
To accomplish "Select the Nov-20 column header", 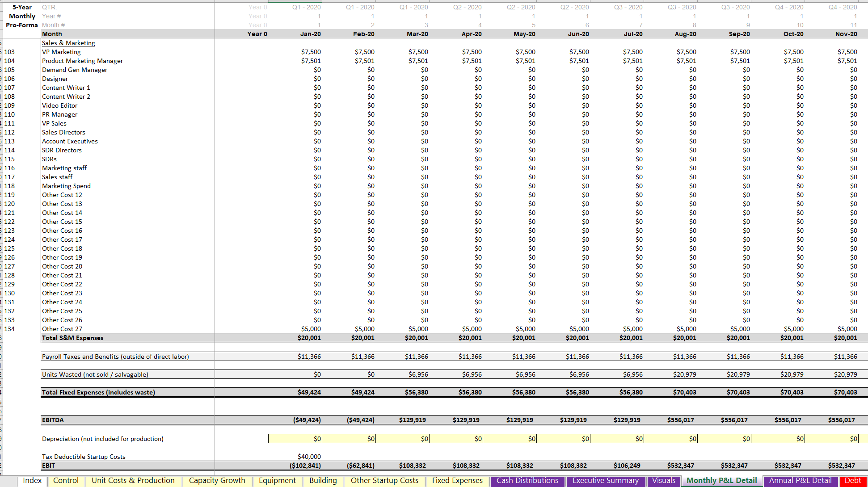I will point(846,34).
